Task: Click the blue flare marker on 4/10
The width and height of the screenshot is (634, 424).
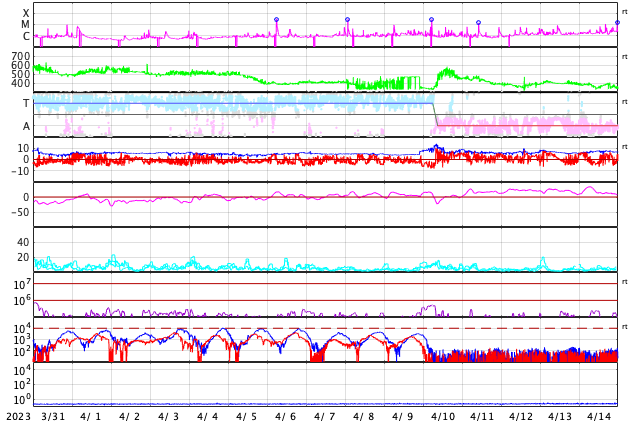Action: point(431,19)
